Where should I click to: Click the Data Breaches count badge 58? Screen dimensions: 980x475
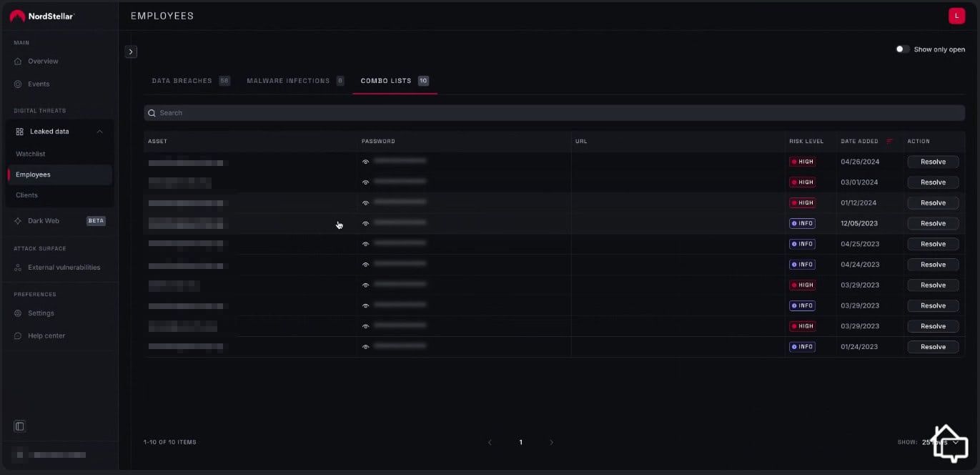224,81
